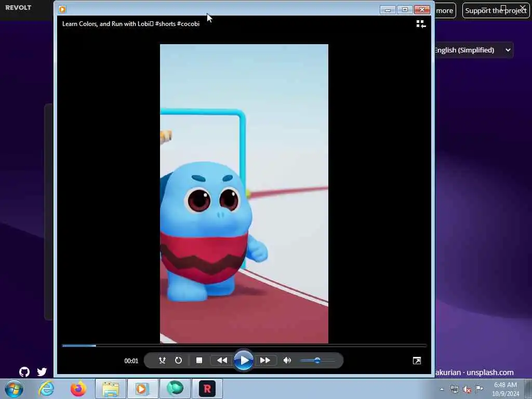Screen dimensions: 532x399
Task: Click the Previous (rewind) button
Action: click(x=222, y=361)
